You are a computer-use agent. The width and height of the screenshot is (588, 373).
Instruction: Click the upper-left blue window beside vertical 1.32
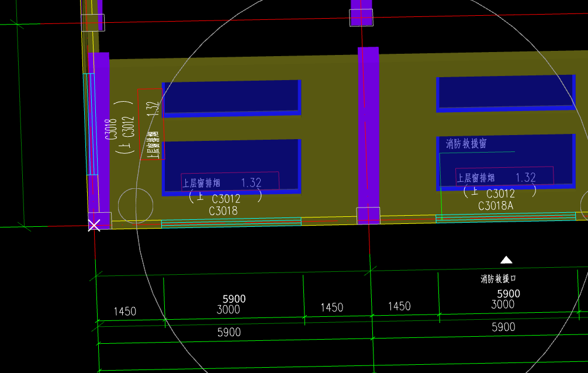pos(231,99)
